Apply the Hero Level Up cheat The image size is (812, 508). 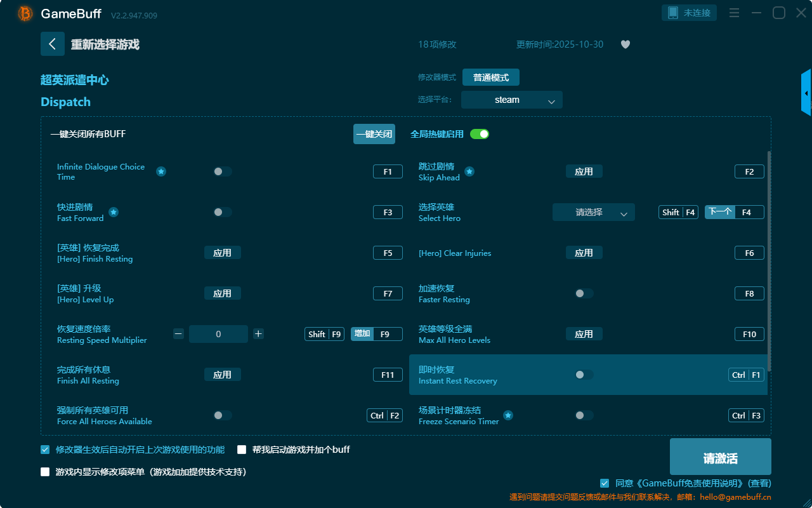(x=222, y=293)
